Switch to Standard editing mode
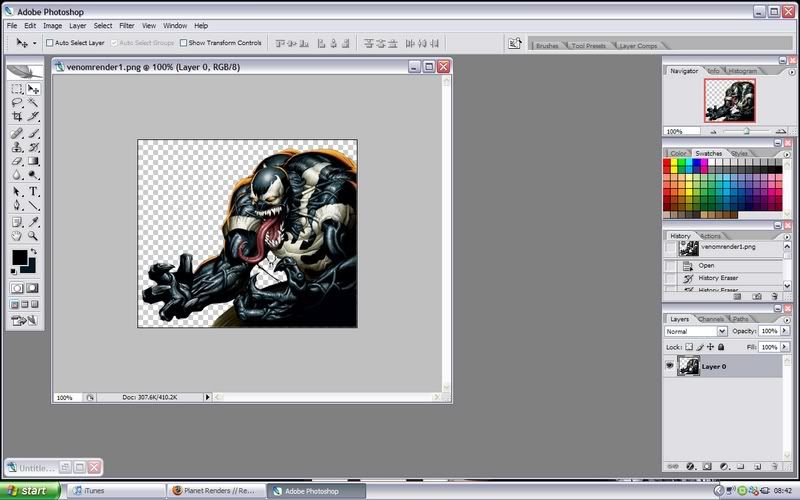Viewport: 800px width, 500px height. (17, 288)
